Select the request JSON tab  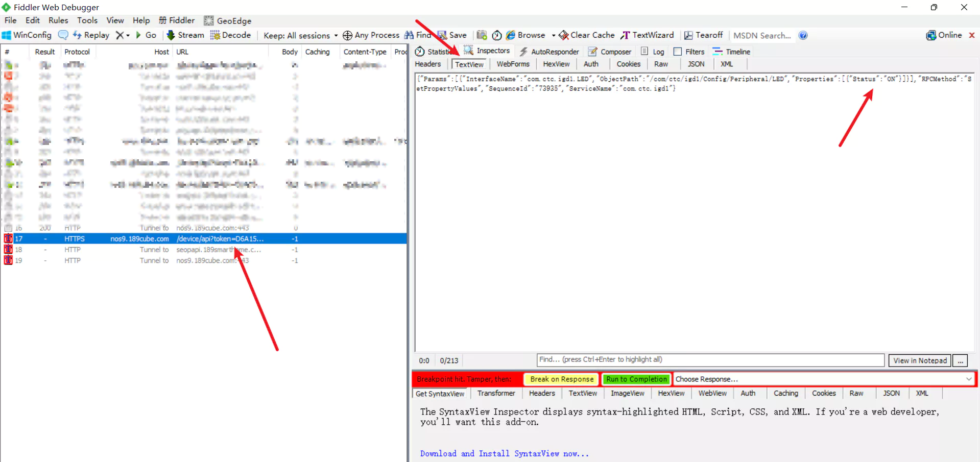coord(696,64)
